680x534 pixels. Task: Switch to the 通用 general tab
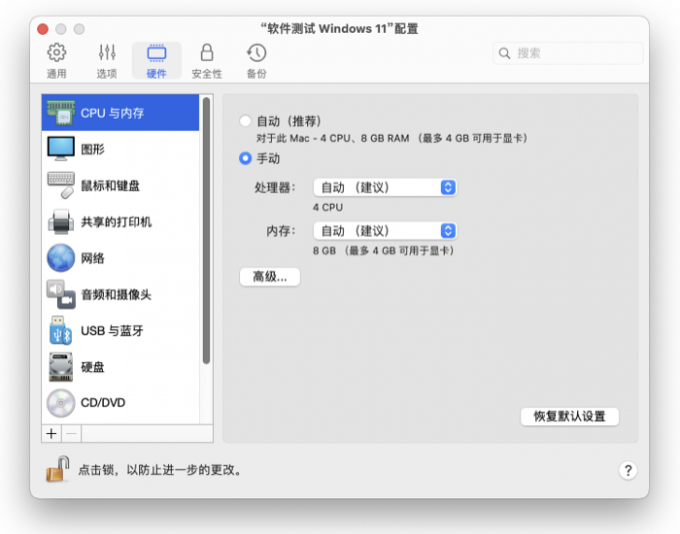coord(57,60)
